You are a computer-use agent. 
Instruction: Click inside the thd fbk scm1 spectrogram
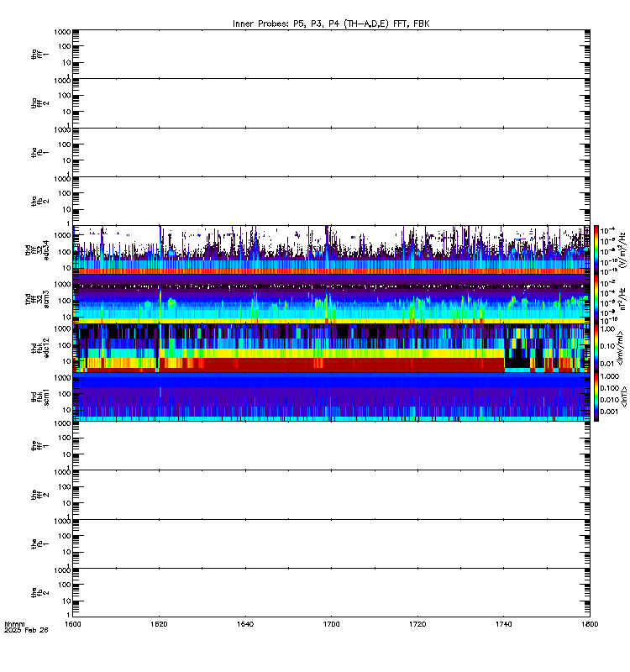[x=331, y=396]
